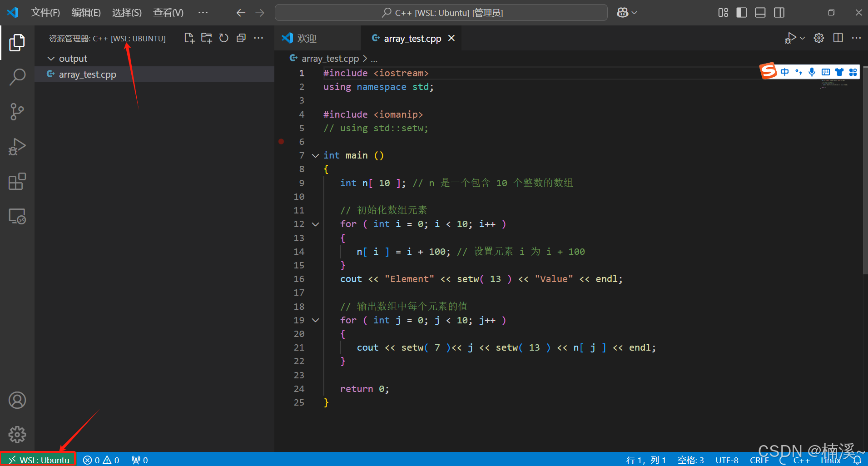Fold the for loop at line 12
Image resolution: width=868 pixels, height=466 pixels.
tap(315, 224)
